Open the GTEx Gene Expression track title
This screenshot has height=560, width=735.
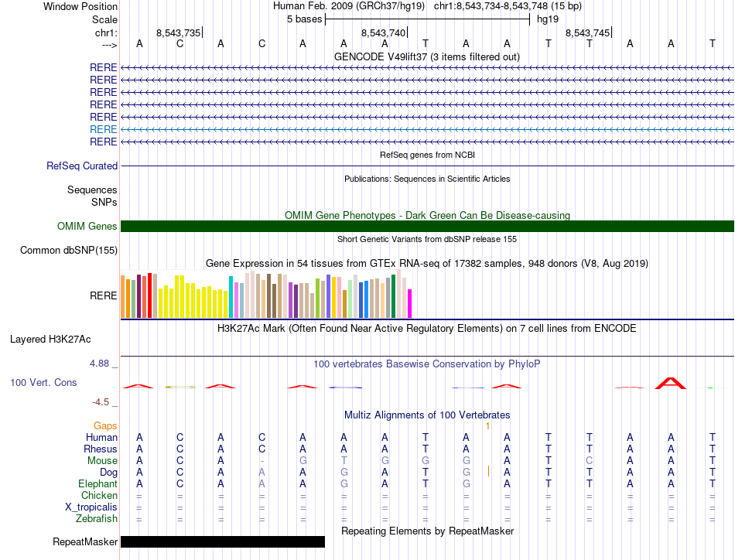(427, 263)
